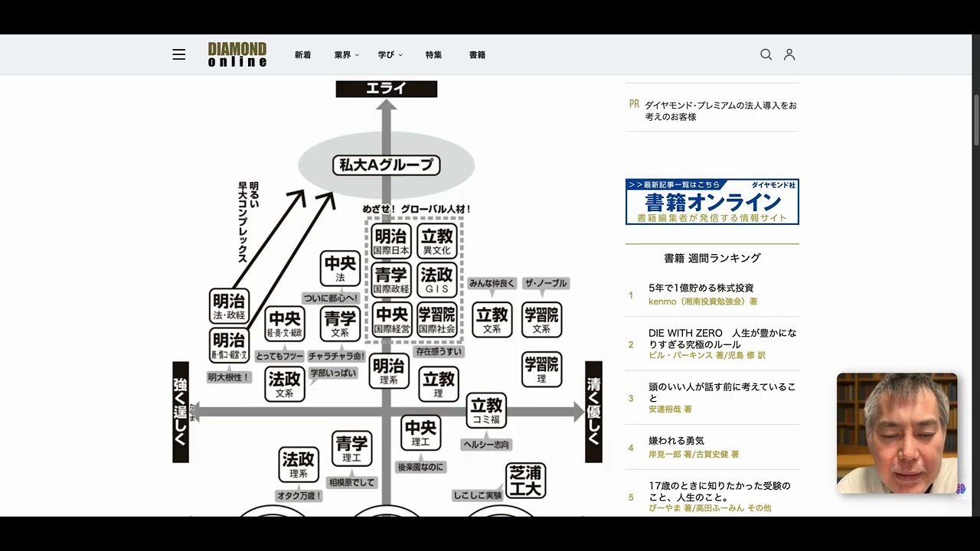The height and width of the screenshot is (551, 980).
Task: Click the 明治 理系 box in chart
Action: click(389, 371)
